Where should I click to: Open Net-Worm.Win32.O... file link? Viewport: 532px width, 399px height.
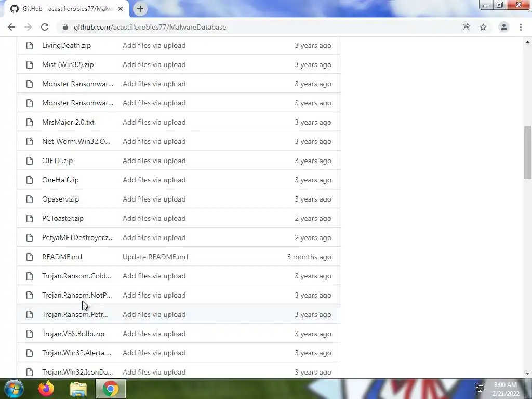[76, 141]
